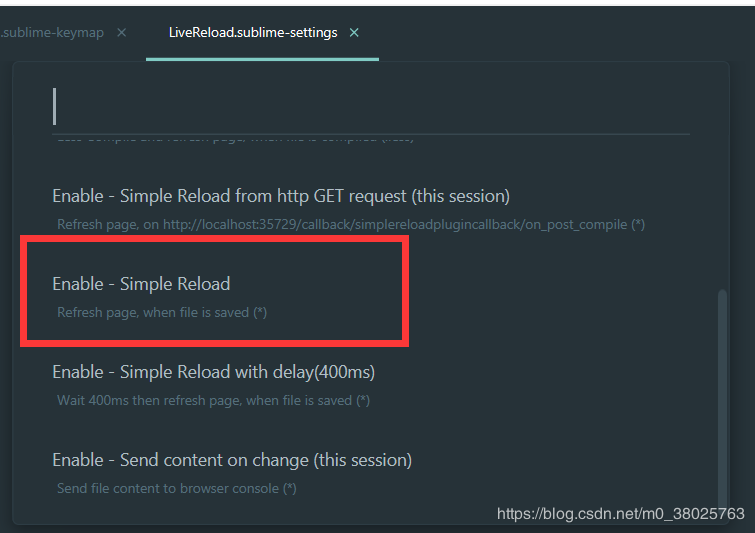Focus the command palette search field
Image resolution: width=755 pixels, height=533 pixels.
[371, 106]
